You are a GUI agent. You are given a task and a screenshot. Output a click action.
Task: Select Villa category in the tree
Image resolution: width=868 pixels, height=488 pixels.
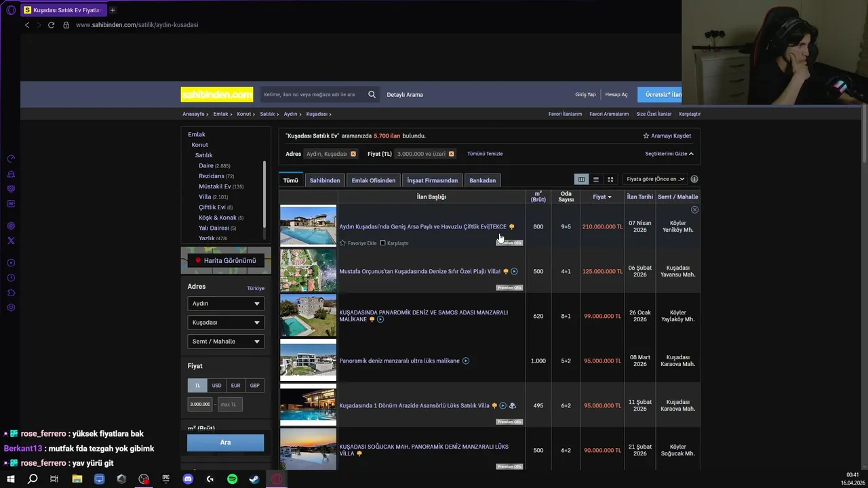(205, 197)
